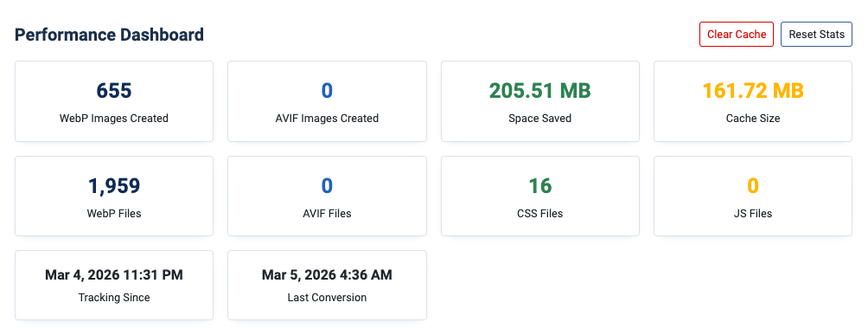Image resolution: width=868 pixels, height=335 pixels.
Task: Select the Performance Dashboard heading
Action: 109,35
